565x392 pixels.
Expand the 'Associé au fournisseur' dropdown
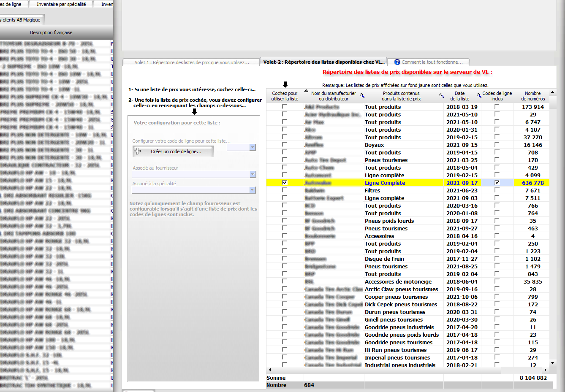pos(253,175)
